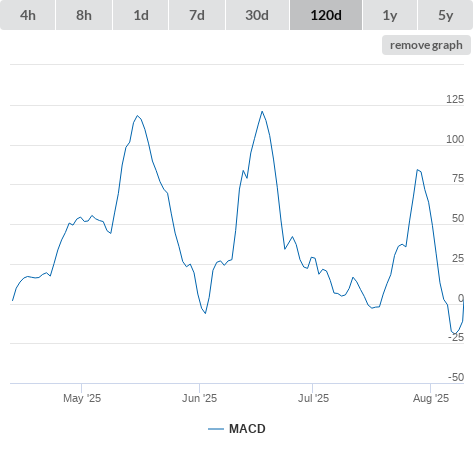Viewport: 474px width, 455px height.
Task: Select the 30d range tab
Action: pyautogui.click(x=257, y=15)
